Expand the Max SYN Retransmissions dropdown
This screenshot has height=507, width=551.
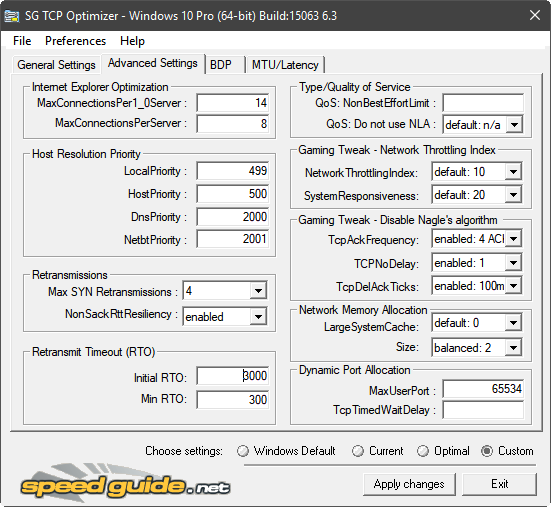(258, 291)
